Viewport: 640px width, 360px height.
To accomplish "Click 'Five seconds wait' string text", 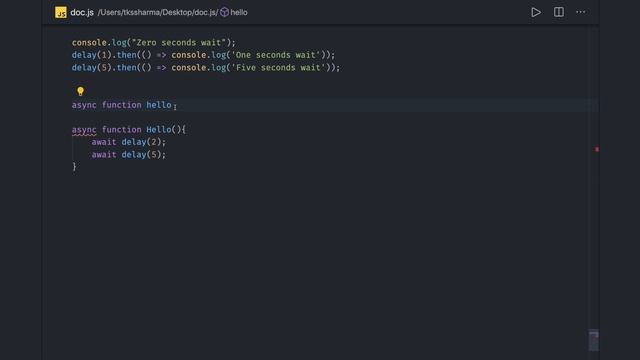I will (278, 68).
